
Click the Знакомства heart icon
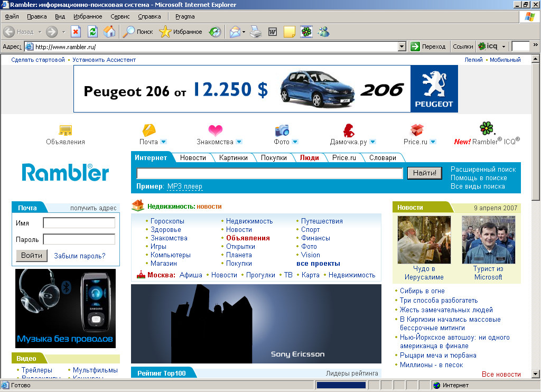216,130
